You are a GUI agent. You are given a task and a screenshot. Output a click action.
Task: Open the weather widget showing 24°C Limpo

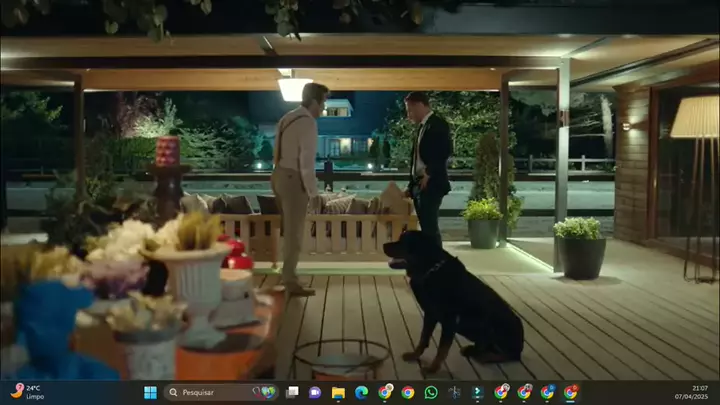point(28,392)
